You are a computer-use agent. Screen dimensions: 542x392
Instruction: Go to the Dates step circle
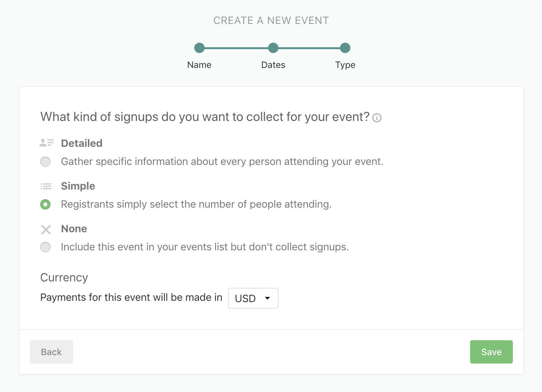(x=273, y=48)
